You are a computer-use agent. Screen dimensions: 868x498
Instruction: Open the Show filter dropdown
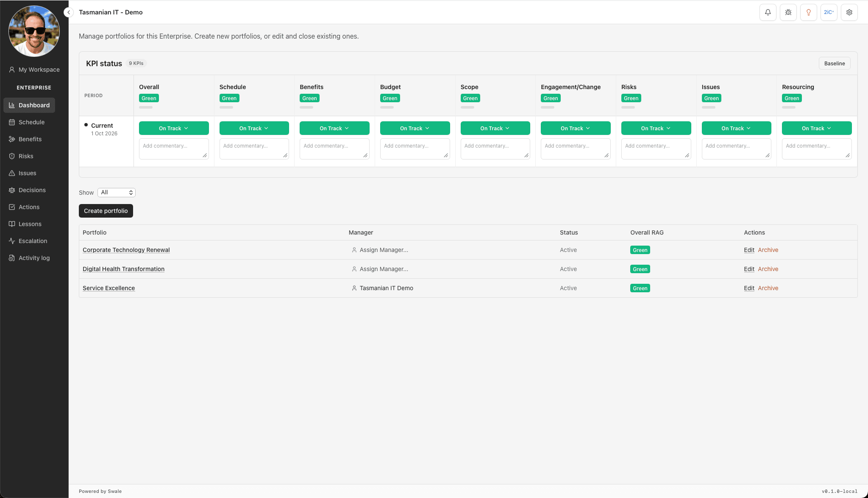[117, 193]
